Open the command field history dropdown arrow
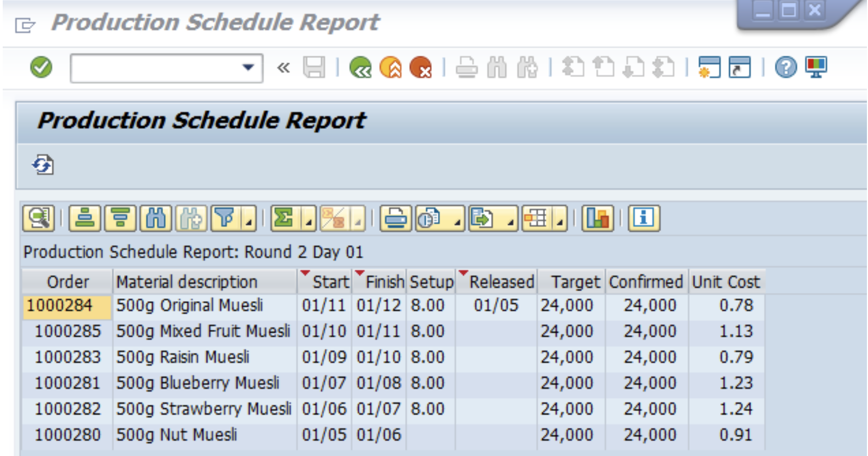The width and height of the screenshot is (868, 456). (248, 68)
